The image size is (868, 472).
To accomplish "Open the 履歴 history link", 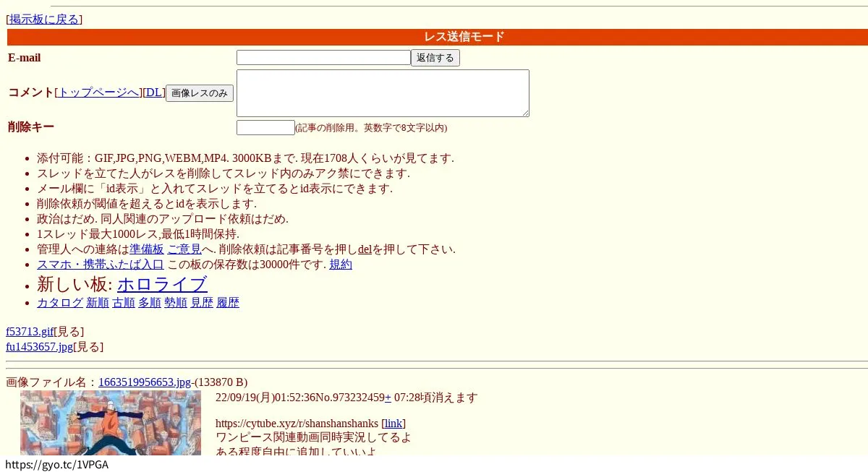I will point(228,303).
